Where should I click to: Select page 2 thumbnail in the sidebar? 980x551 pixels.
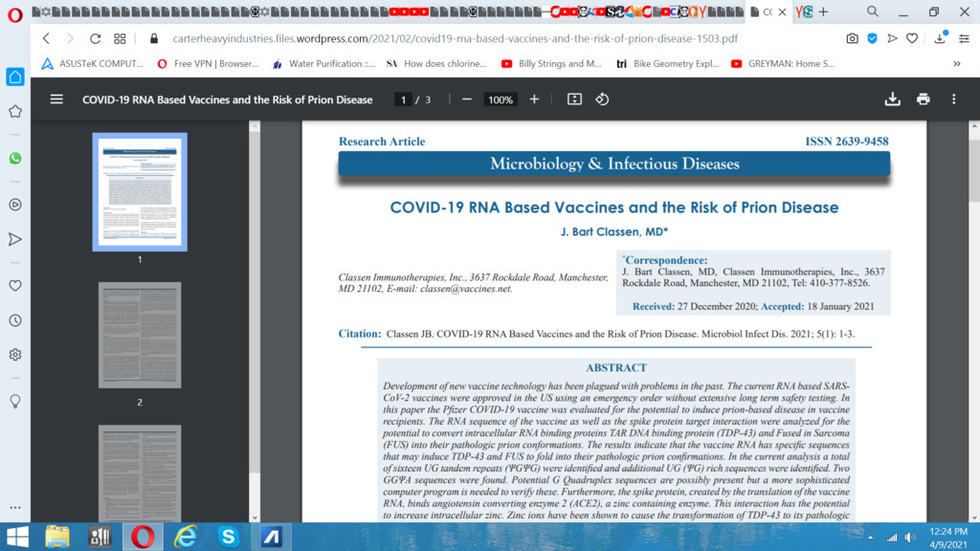point(140,335)
